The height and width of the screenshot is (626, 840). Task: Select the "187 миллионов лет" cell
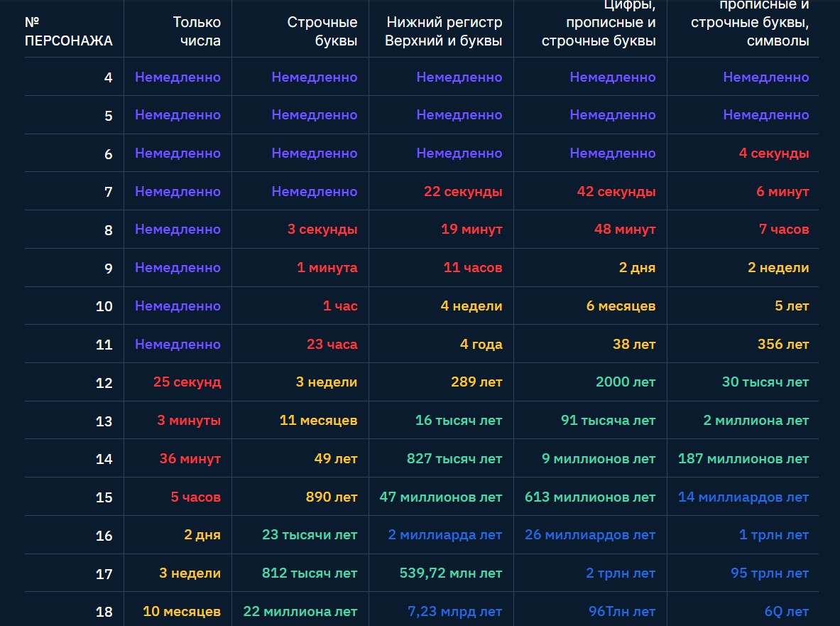[x=743, y=459]
